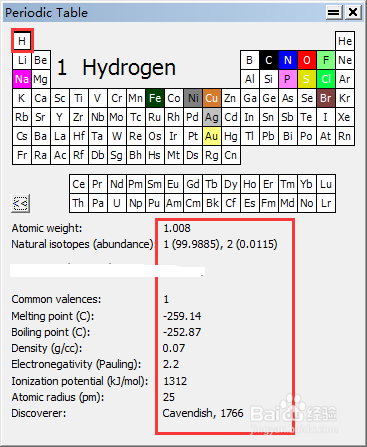Select Uranium (U) element

pos(117,203)
